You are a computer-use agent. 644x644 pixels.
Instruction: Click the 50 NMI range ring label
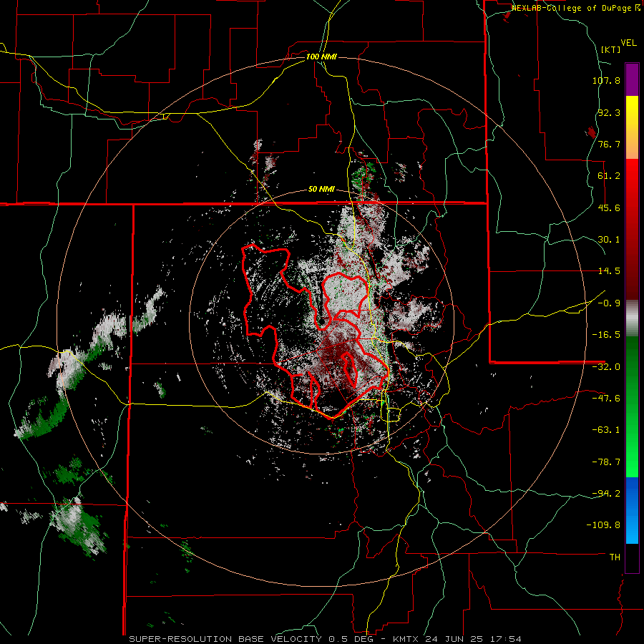tap(321, 190)
